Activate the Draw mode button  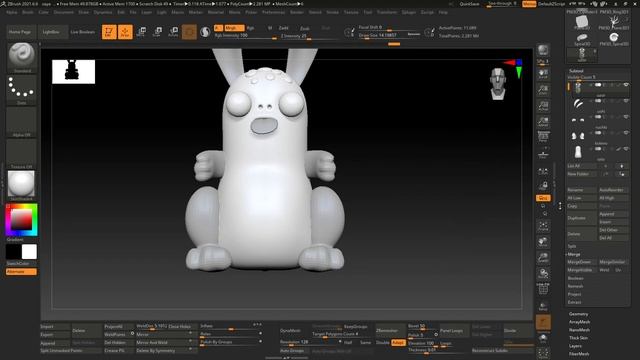(x=125, y=32)
